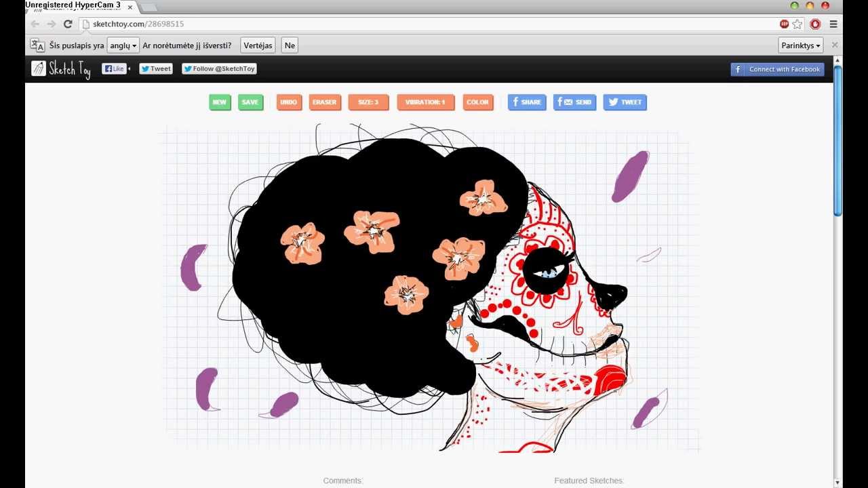Click the Facebook icon on the SHARE button
868x488 pixels.
click(x=515, y=102)
